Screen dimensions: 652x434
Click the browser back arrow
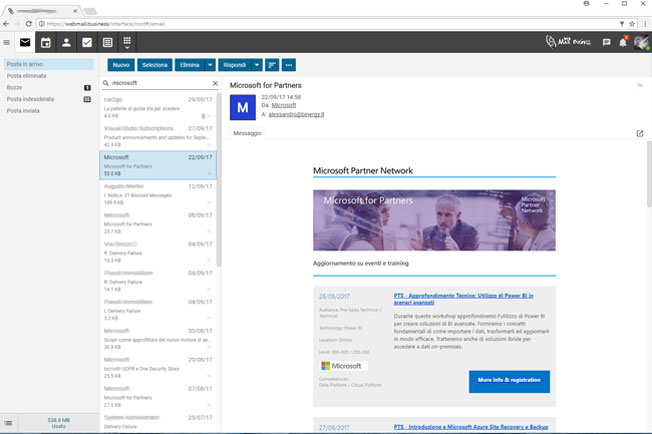6,24
